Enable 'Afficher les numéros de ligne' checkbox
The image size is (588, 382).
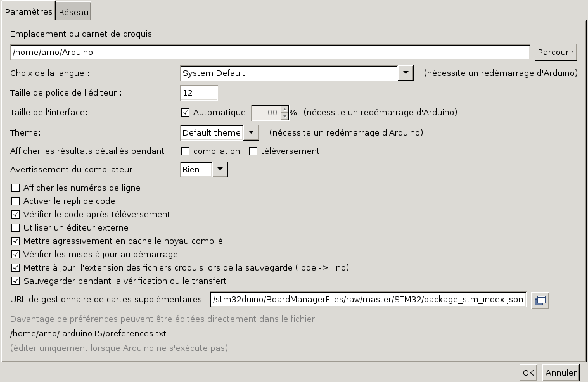click(16, 188)
